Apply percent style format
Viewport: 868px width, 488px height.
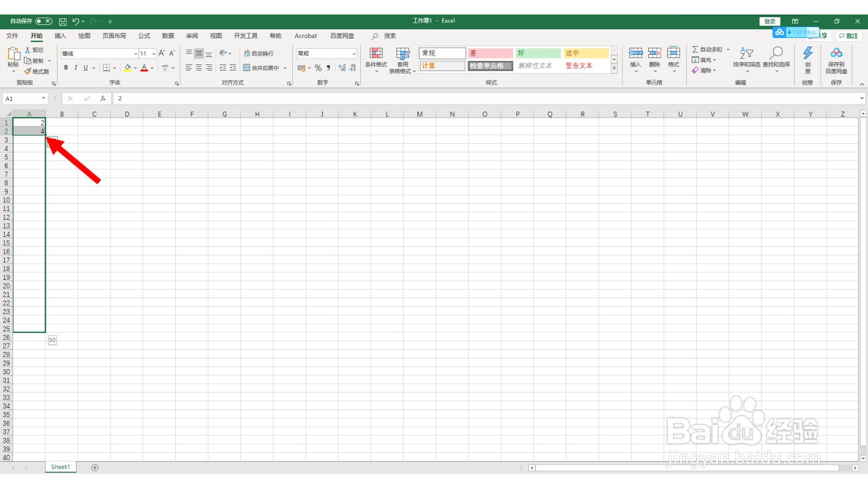318,68
